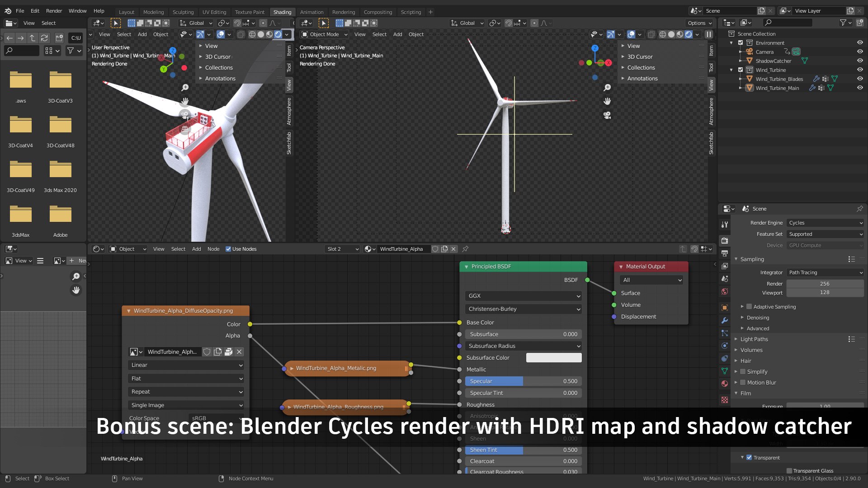Open the Node menu in shader editor
This screenshot has height=488, width=868.
coord(213,249)
